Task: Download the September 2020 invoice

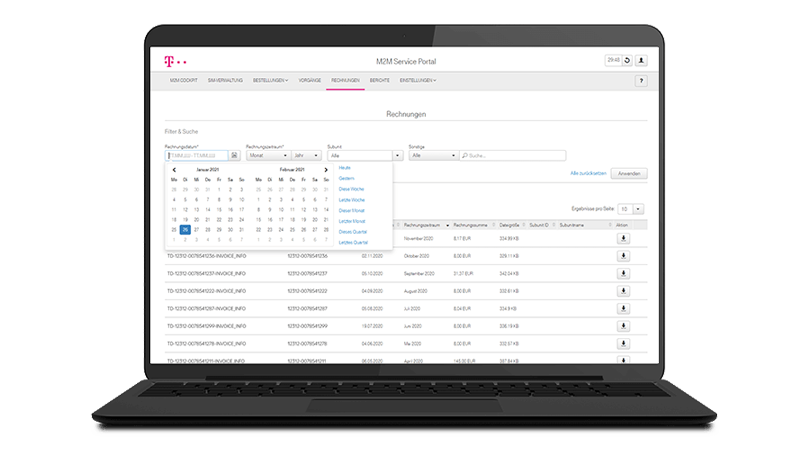Action: (623, 274)
